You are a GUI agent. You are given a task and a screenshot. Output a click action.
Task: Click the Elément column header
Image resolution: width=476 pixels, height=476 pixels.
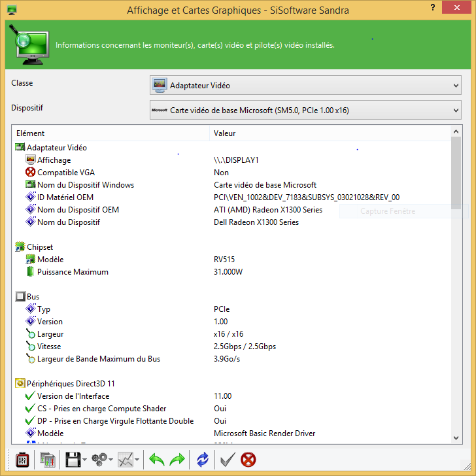pos(110,133)
